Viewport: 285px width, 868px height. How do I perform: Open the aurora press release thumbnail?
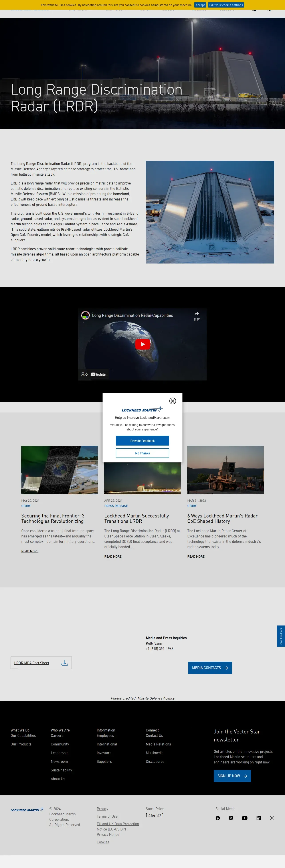[142, 478]
